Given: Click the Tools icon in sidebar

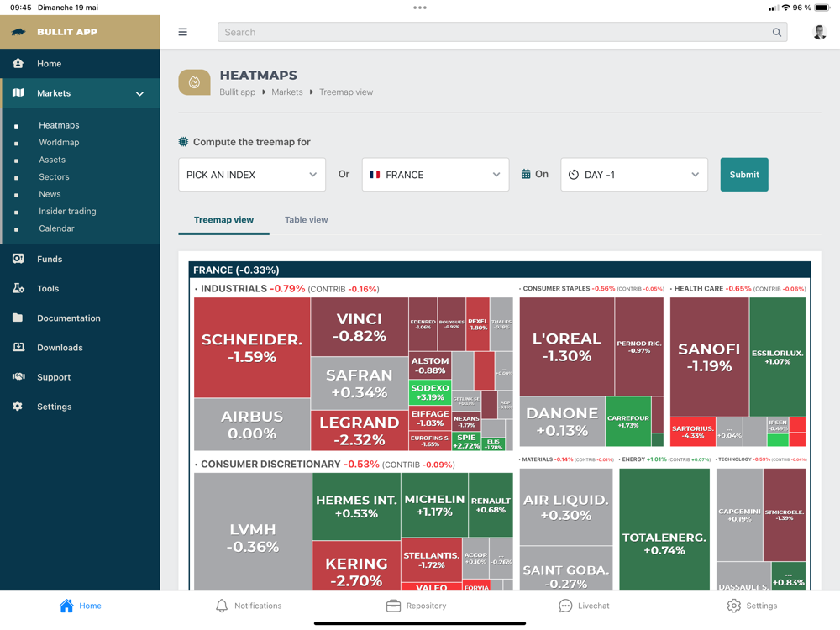Looking at the screenshot, I should [x=18, y=288].
